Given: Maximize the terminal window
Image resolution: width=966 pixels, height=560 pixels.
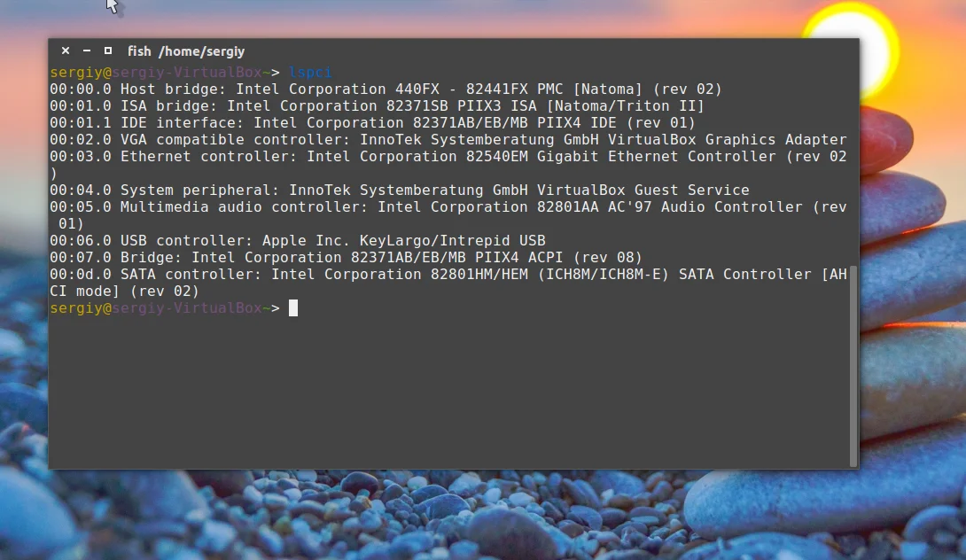Looking at the screenshot, I should point(108,51).
